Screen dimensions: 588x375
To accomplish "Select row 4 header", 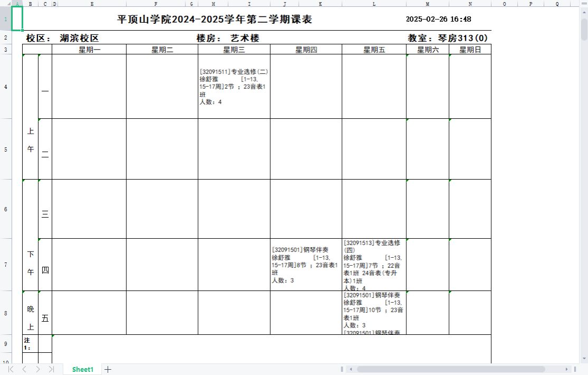I will (x=6, y=87).
